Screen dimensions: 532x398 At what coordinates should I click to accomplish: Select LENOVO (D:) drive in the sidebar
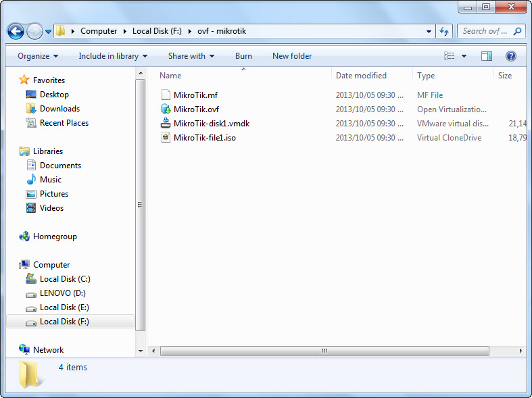(x=62, y=293)
